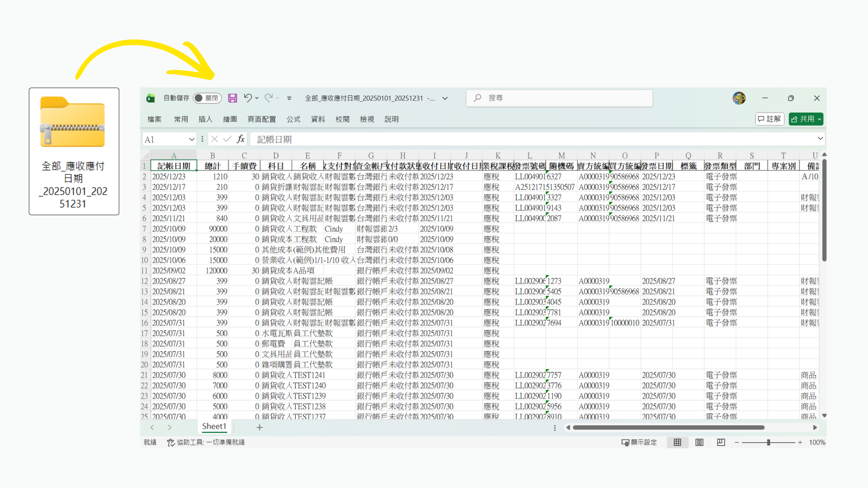Switch to Page Layout view icon

pos(699,442)
